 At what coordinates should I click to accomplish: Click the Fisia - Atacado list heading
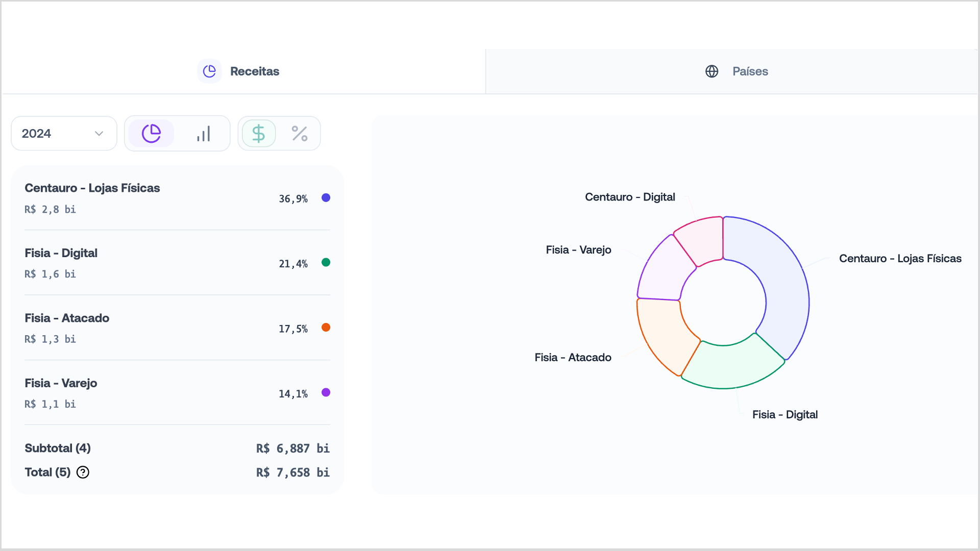click(67, 318)
